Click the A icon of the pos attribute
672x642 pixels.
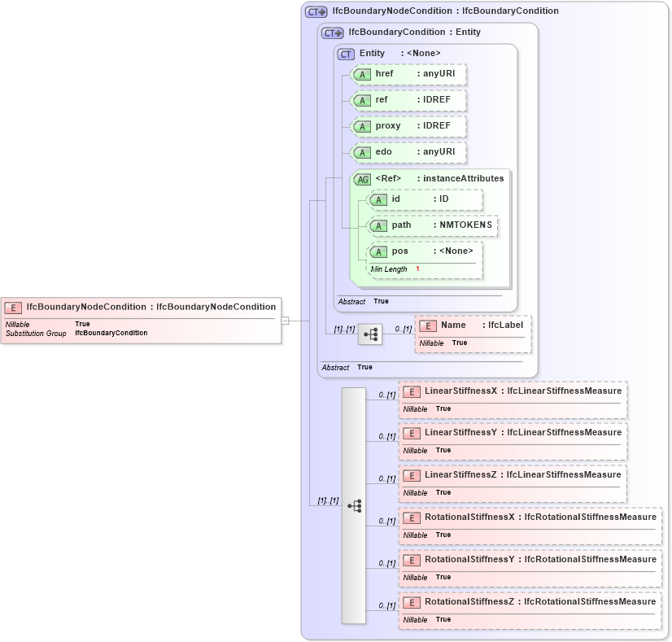378,251
